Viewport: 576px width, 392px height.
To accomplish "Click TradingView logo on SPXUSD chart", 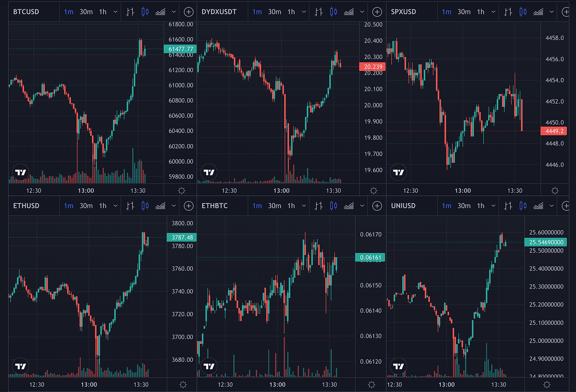I will click(398, 172).
